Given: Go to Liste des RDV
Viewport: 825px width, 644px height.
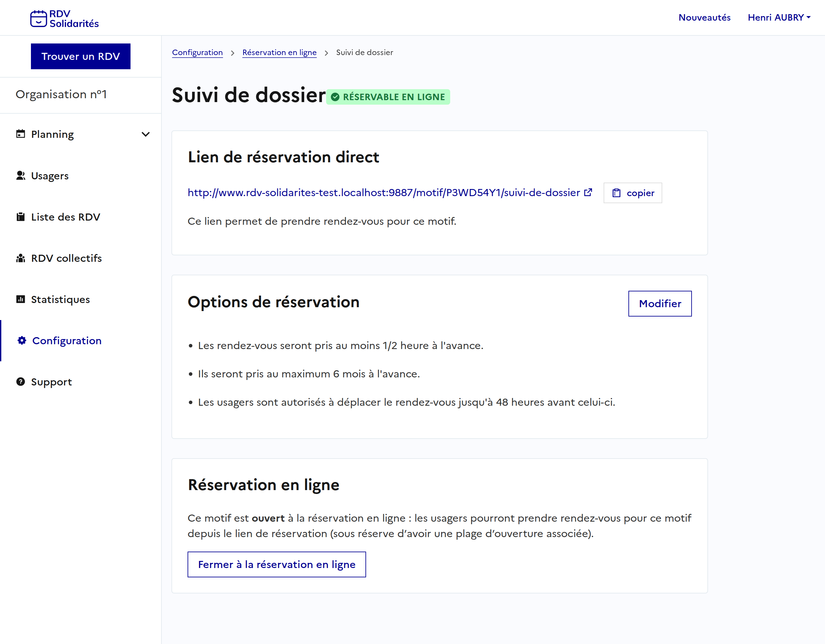Looking at the screenshot, I should 65,217.
